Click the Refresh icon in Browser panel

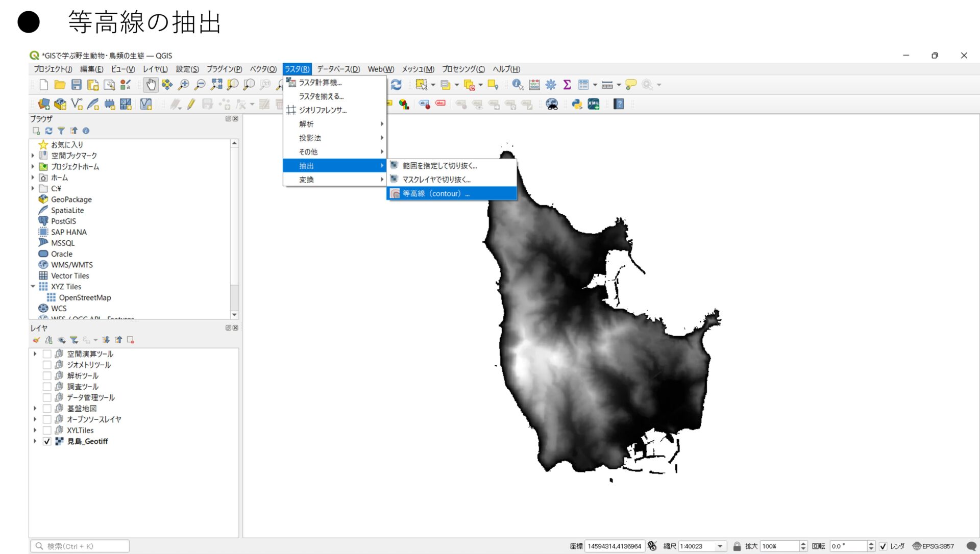(x=48, y=131)
